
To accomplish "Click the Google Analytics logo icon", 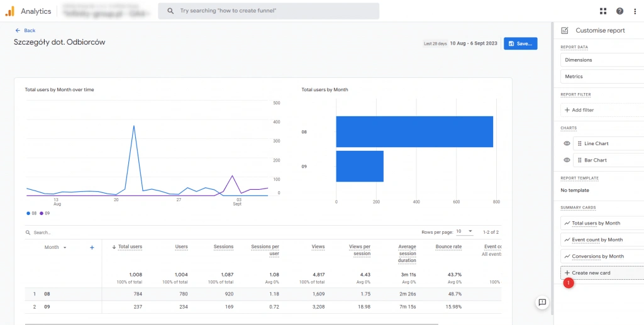I will click(9, 11).
